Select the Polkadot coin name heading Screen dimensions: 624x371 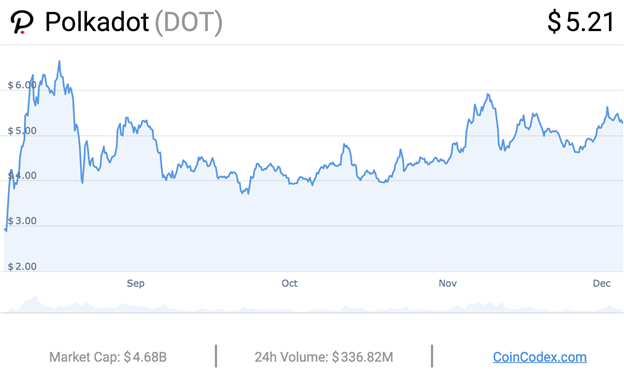click(97, 22)
